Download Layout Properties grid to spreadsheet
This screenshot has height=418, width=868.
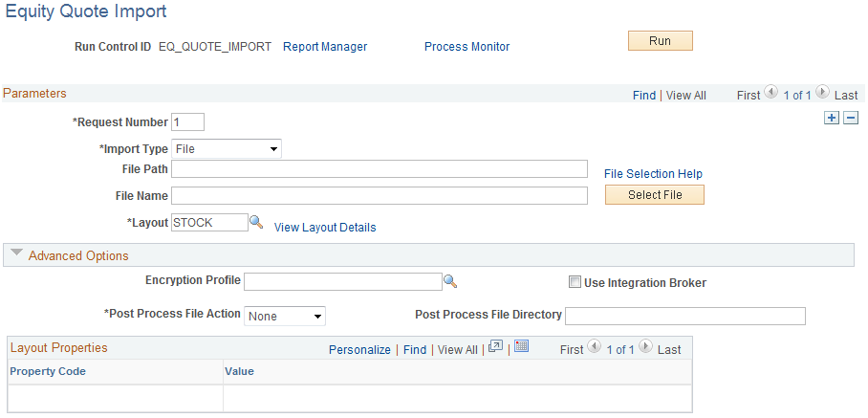(521, 347)
